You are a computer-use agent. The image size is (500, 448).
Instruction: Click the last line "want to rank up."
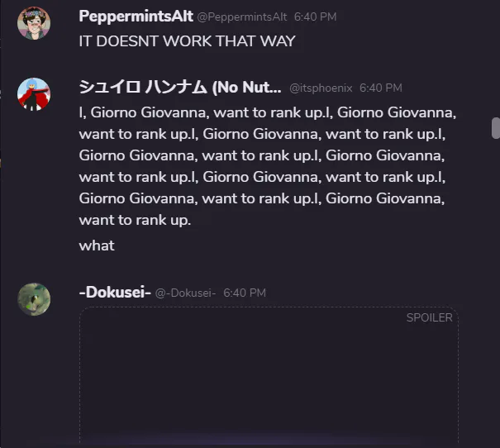click(135, 220)
